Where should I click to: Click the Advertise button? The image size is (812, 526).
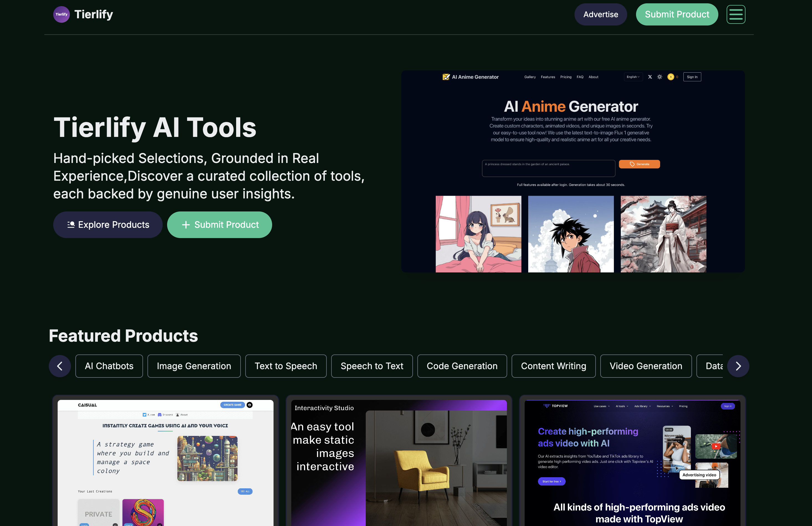pyautogui.click(x=600, y=14)
